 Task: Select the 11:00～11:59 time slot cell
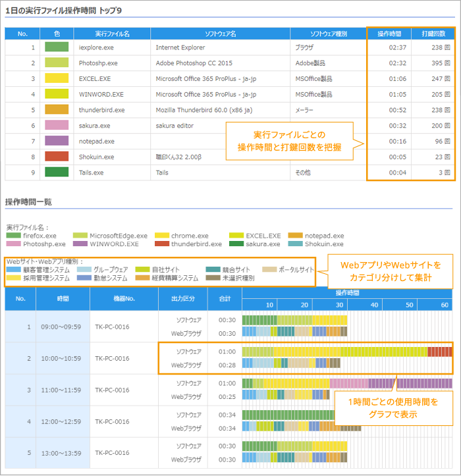(x=61, y=390)
